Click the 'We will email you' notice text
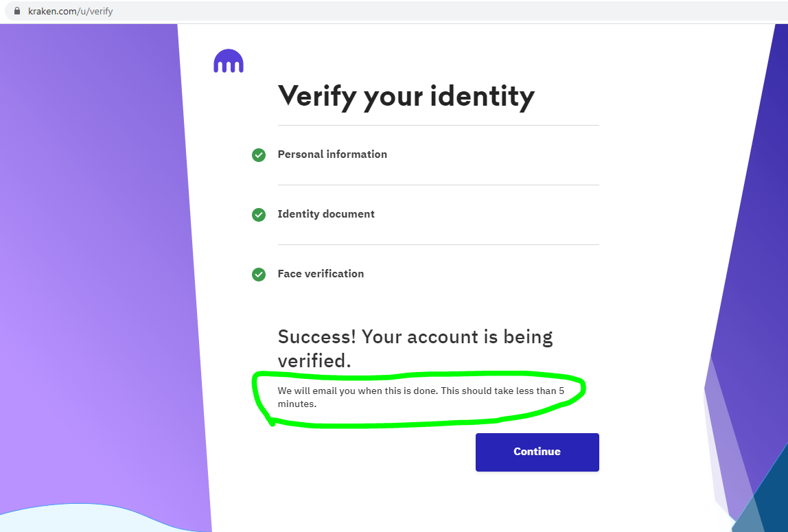 pos(421,397)
